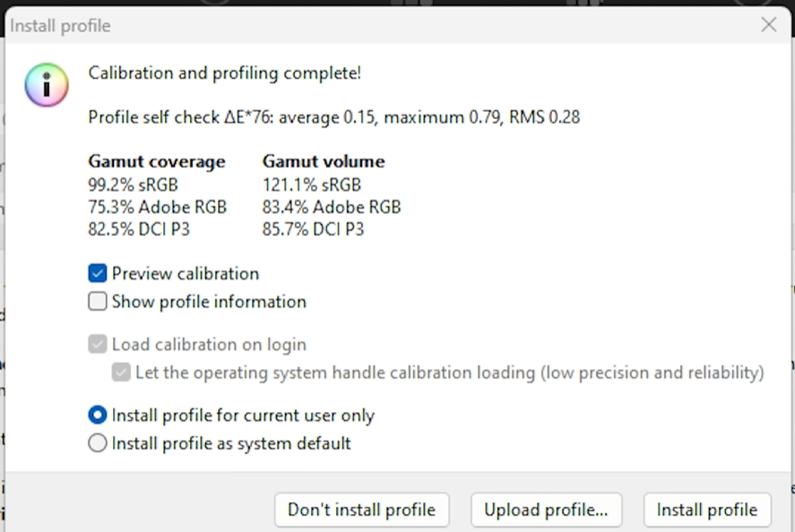Click the Gamut volume heading
The width and height of the screenshot is (795, 532).
coord(324,161)
